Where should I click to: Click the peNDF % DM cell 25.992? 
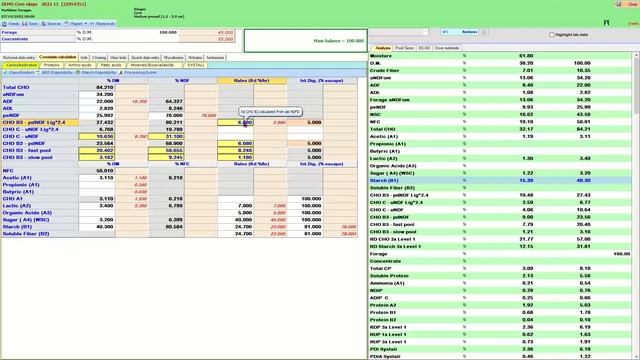pos(97,116)
